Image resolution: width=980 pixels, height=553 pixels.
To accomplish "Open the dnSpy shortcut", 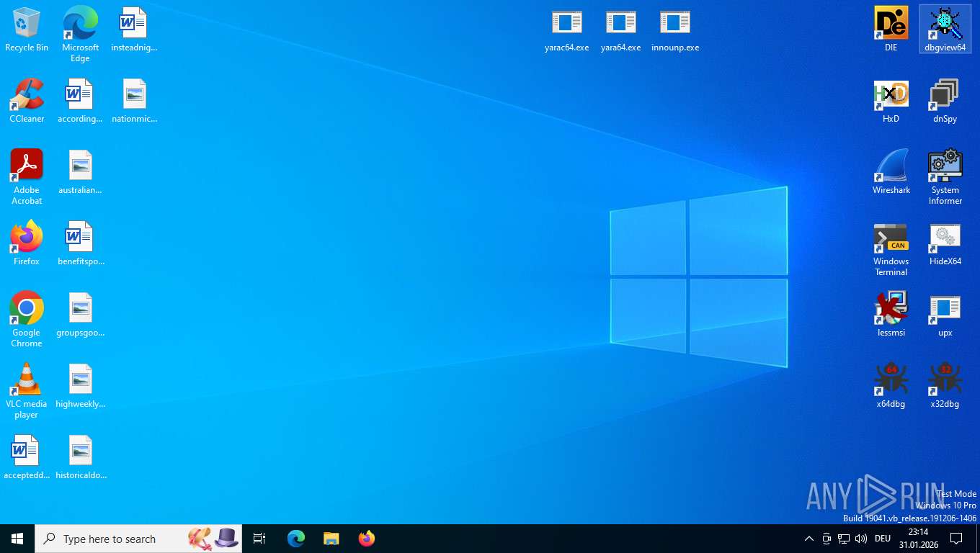I will pyautogui.click(x=945, y=101).
